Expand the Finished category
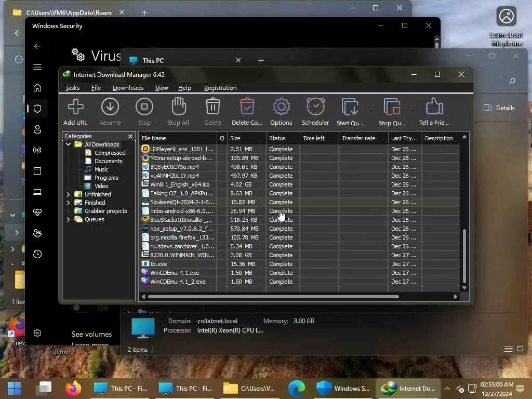This screenshot has height=399, width=532. tap(68, 203)
